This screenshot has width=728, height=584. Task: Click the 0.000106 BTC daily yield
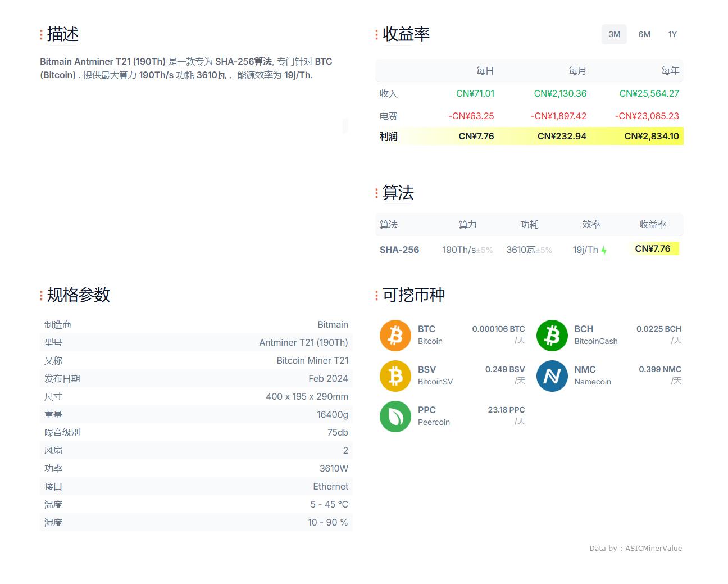(498, 329)
